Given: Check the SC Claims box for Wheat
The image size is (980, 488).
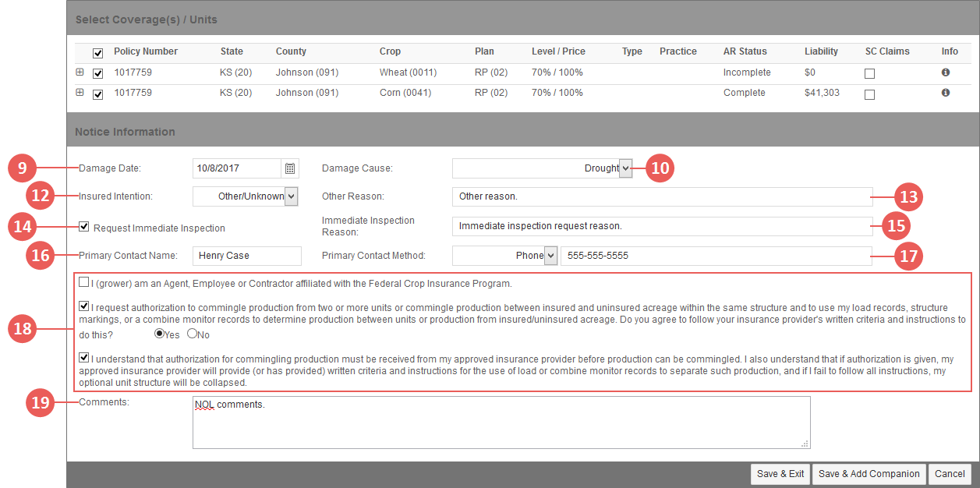Looking at the screenshot, I should click(x=870, y=74).
